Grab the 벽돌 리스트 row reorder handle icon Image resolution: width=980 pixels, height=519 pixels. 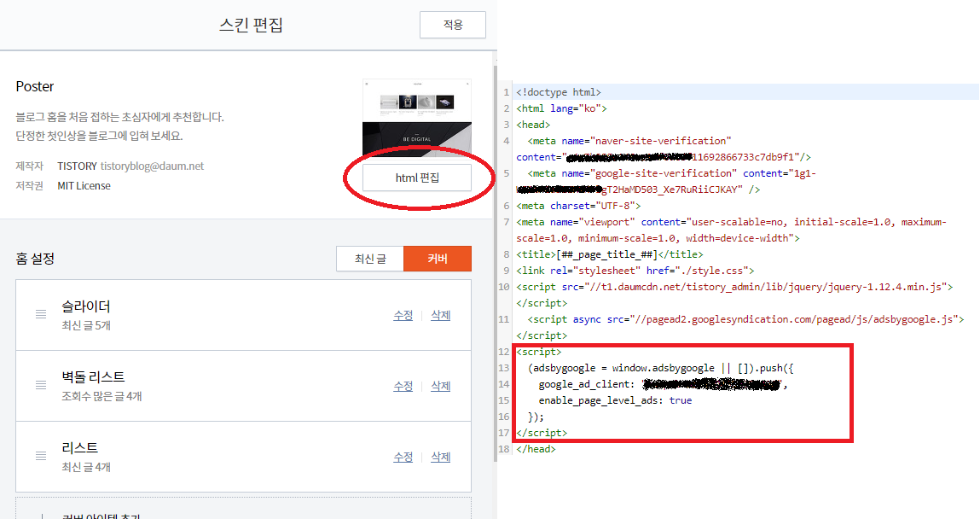[41, 385]
